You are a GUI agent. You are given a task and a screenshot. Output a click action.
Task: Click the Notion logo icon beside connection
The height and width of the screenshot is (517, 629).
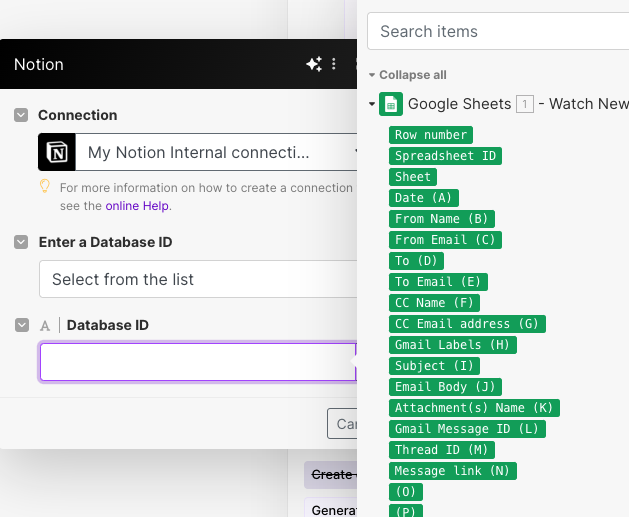tap(57, 153)
